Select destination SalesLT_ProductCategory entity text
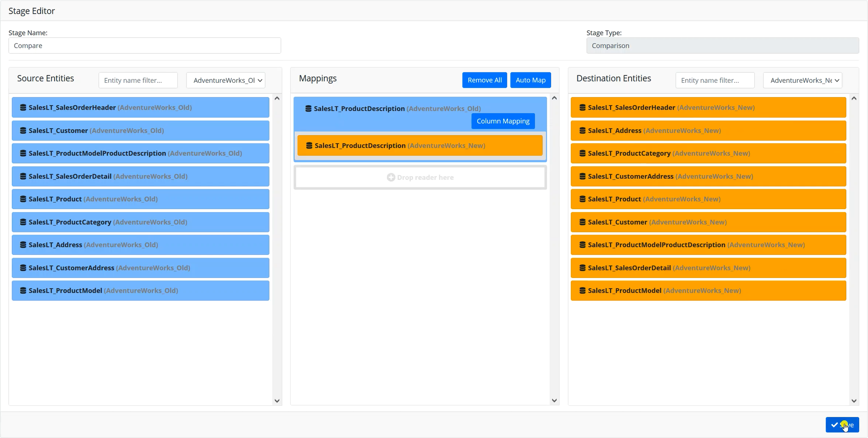 tap(669, 153)
